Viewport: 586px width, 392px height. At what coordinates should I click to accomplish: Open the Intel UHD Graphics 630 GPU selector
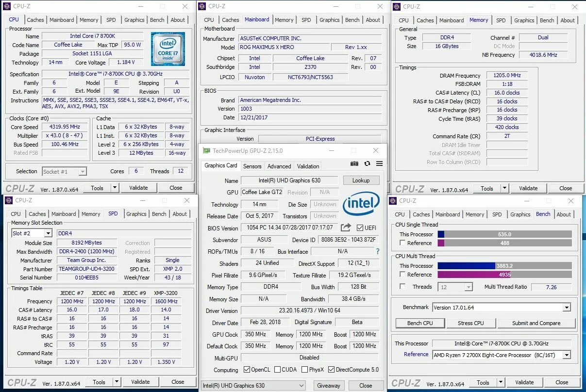pyautogui.click(x=254, y=386)
